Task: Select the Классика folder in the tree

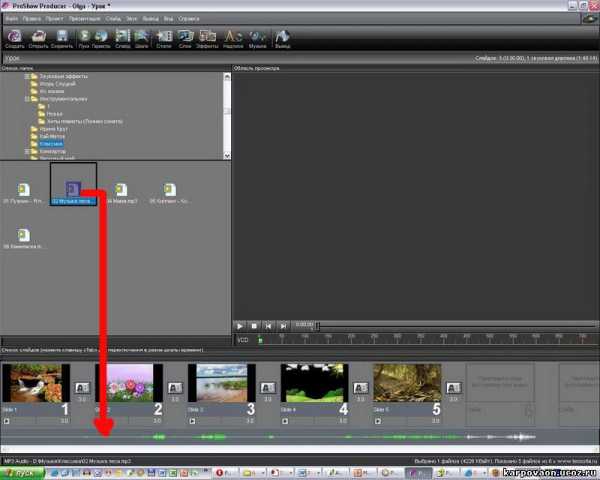Action: (51, 144)
